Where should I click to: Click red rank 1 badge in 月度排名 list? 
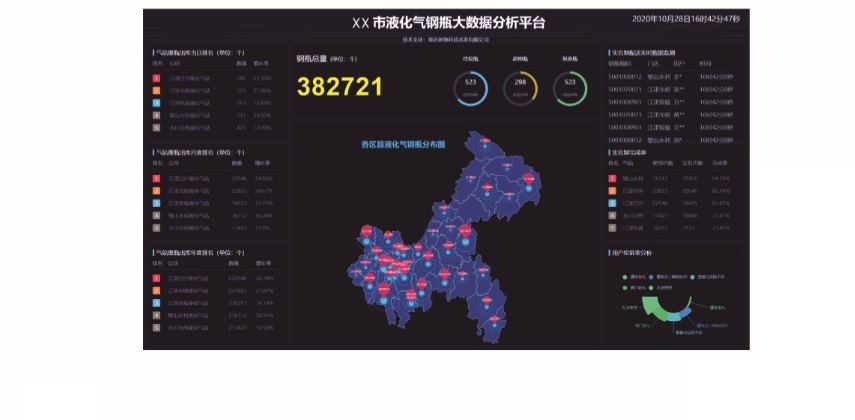tap(156, 178)
